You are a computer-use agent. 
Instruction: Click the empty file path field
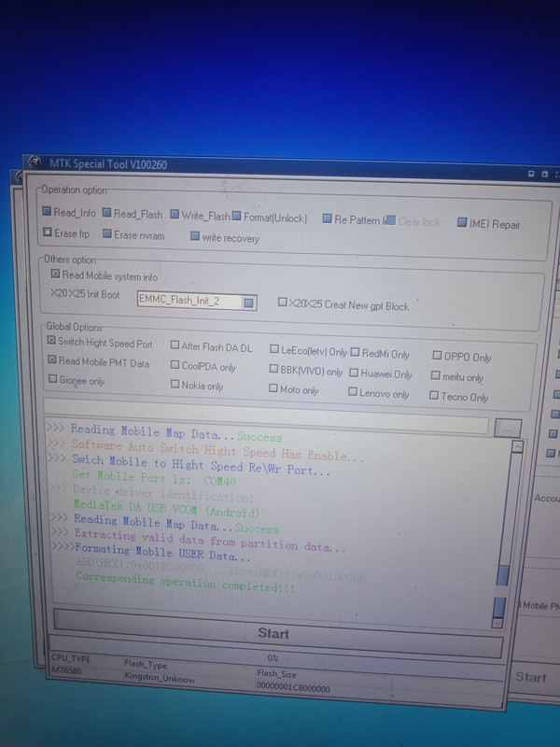click(267, 414)
